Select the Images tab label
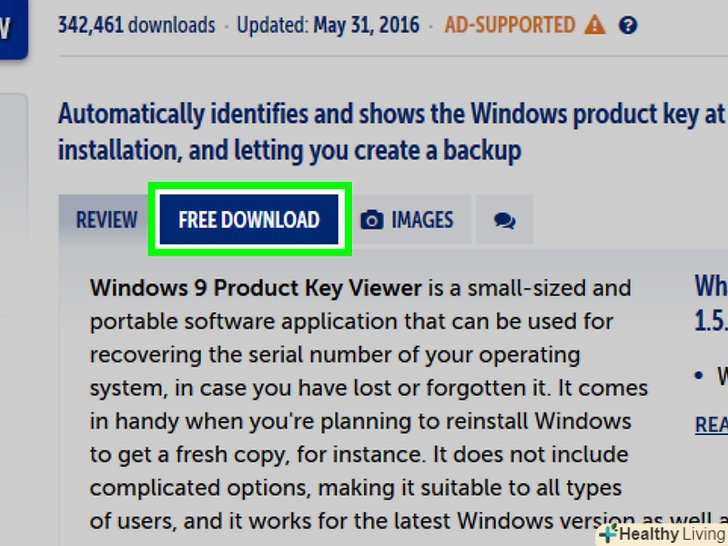 (x=422, y=220)
